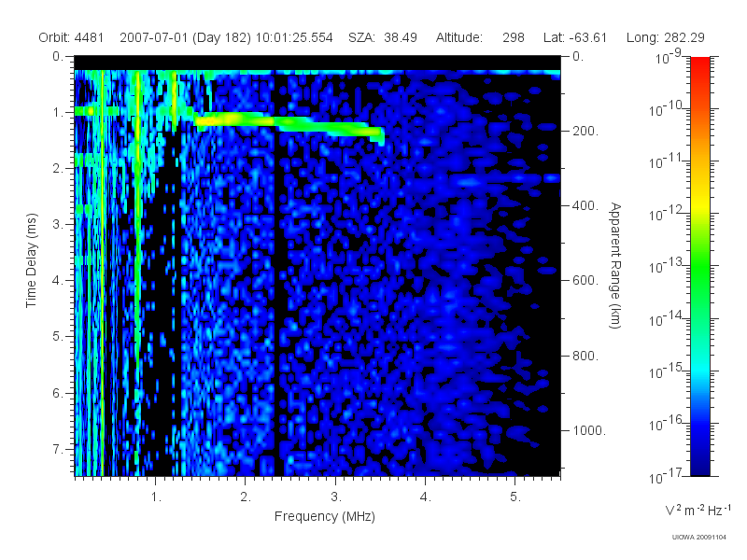Click the '600.' apparent range tick label
Screen dimensions: 747x560
point(585,281)
